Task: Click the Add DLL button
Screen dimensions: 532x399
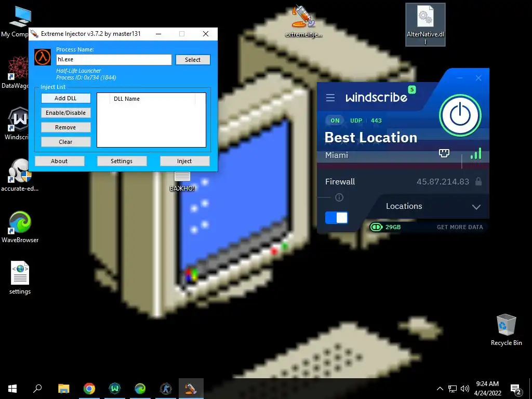Action: click(x=66, y=98)
